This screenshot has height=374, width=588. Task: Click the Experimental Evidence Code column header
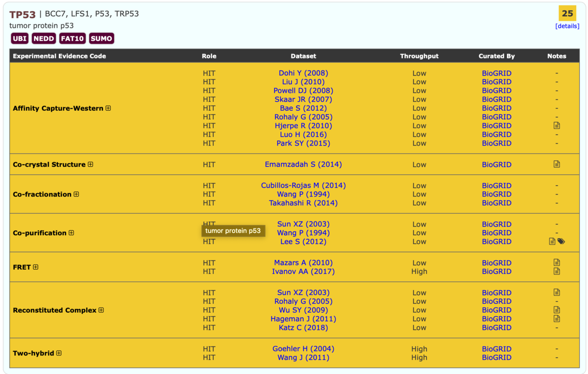point(59,56)
